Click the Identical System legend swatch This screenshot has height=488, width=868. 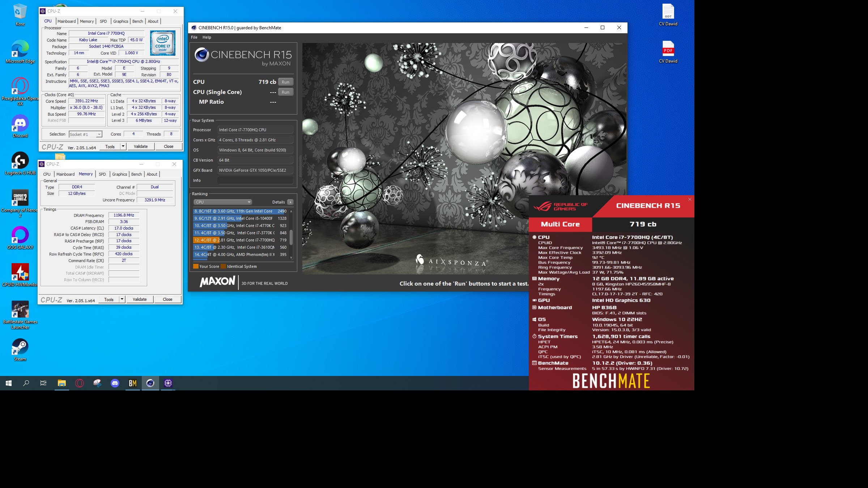(x=224, y=266)
